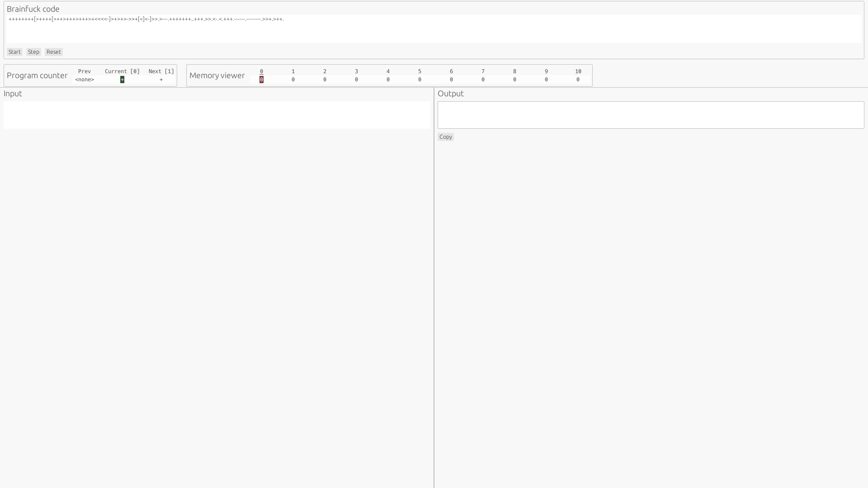This screenshot has height=488, width=868.
Task: Click the 'Program counter' heading
Action: point(37,75)
